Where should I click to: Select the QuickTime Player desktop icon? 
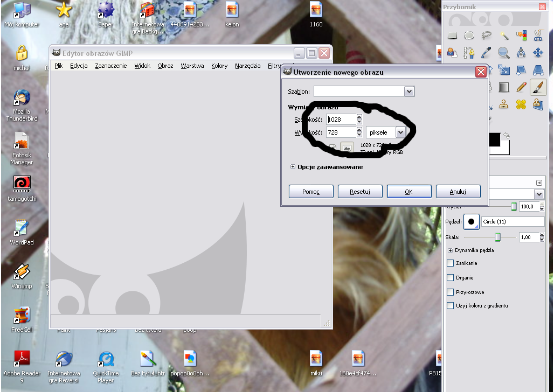point(106,367)
